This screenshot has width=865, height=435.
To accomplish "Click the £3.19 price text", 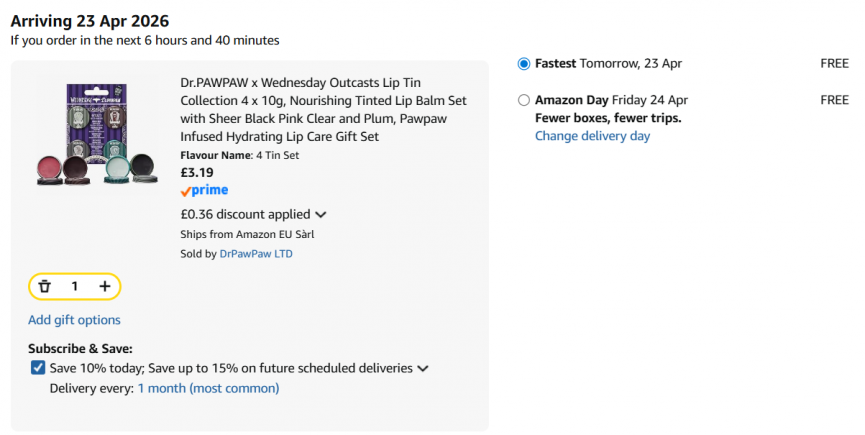I will pyautogui.click(x=197, y=172).
